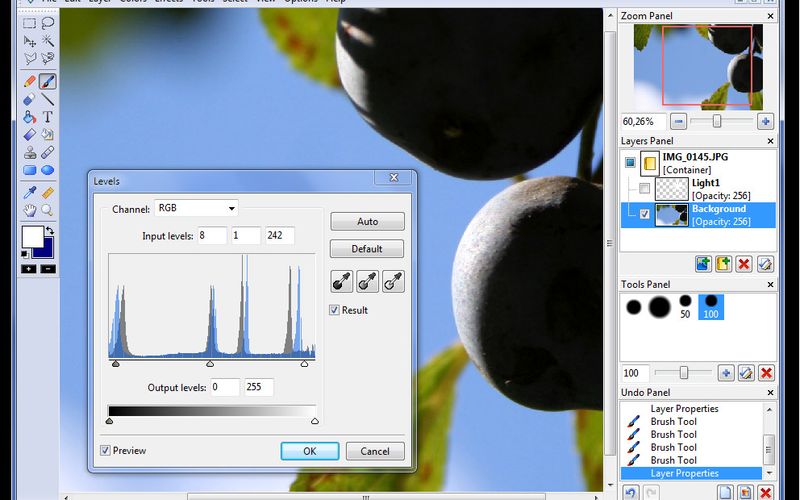Click the plus button below color swatches
Image resolution: width=800 pixels, height=500 pixels.
(29, 269)
